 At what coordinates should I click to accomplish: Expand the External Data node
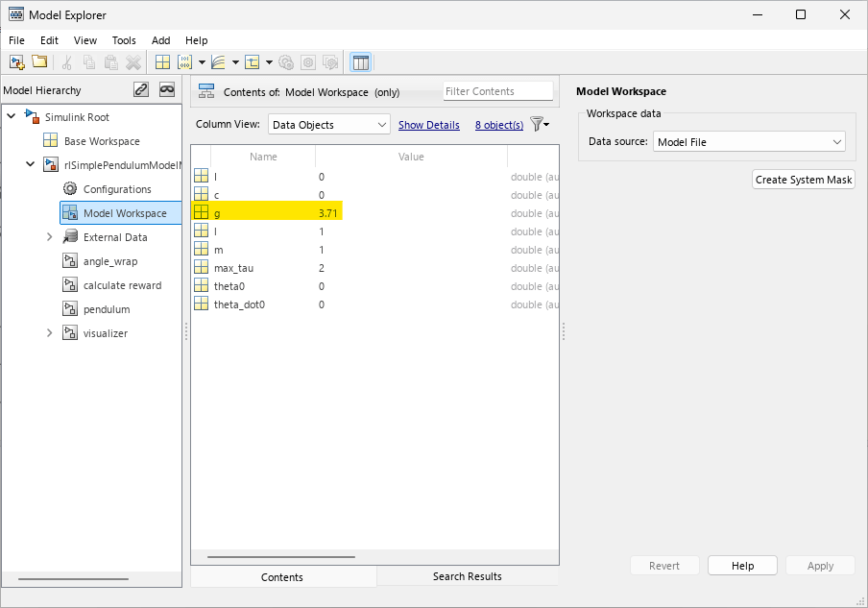[x=50, y=237]
